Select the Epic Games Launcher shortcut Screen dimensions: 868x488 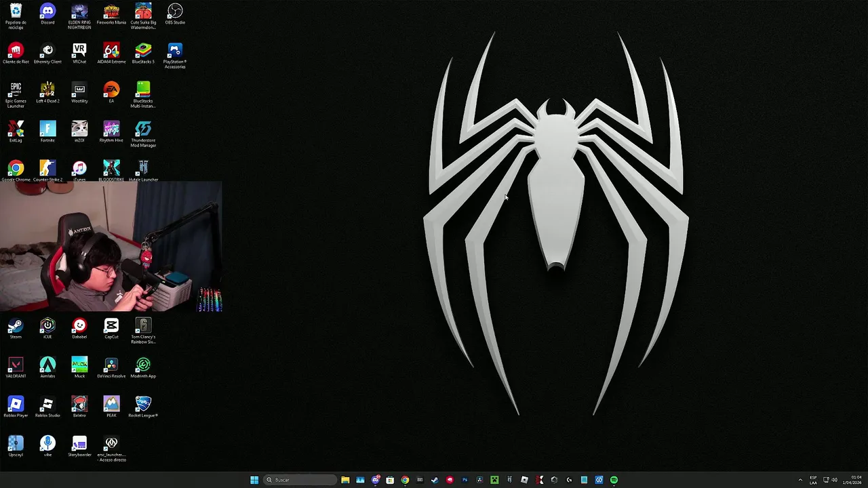tap(16, 95)
